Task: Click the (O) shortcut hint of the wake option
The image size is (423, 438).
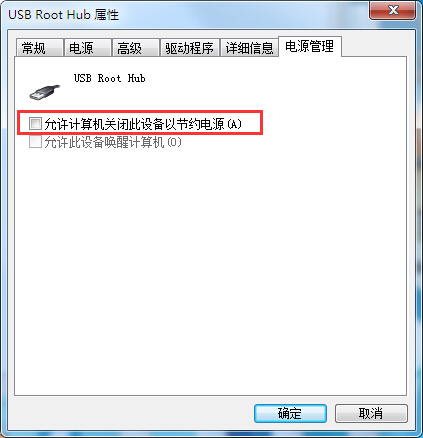Action: [174, 142]
